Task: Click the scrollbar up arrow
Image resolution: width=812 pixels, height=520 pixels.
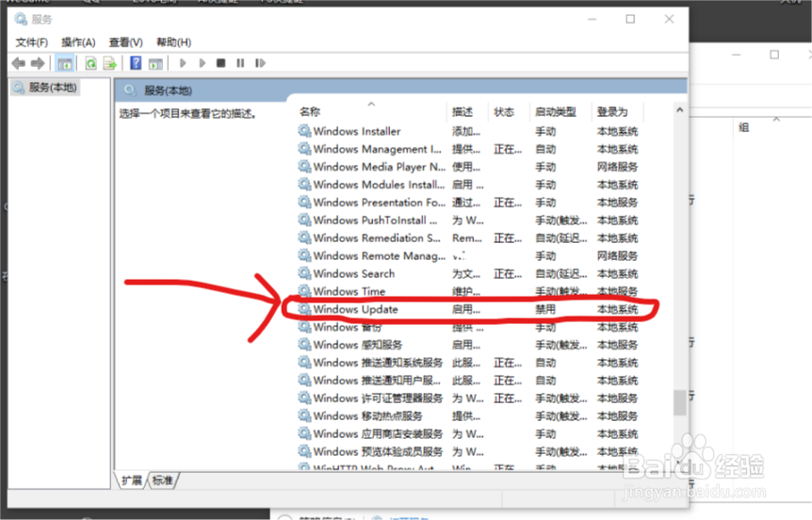Action: point(679,110)
